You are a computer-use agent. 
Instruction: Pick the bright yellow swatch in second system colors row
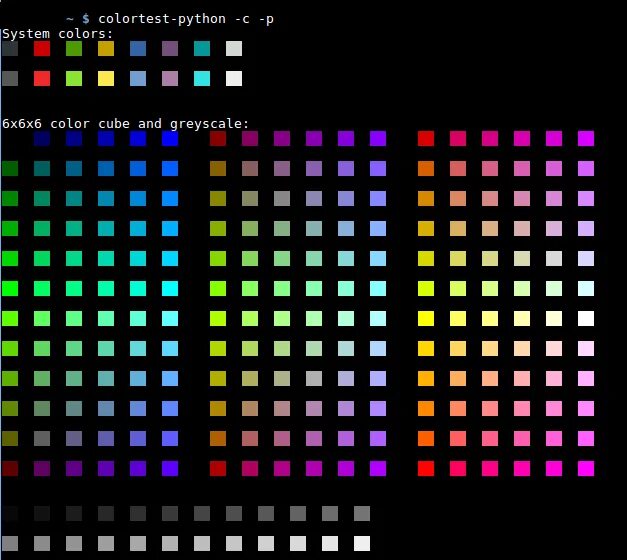pyautogui.click(x=106, y=79)
